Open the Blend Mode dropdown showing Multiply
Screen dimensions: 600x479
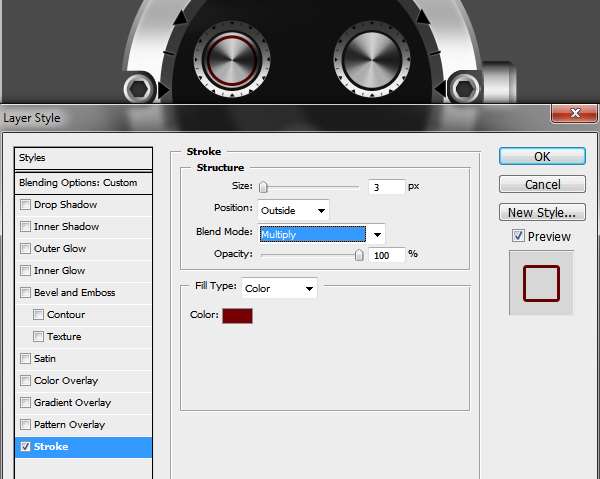321,234
